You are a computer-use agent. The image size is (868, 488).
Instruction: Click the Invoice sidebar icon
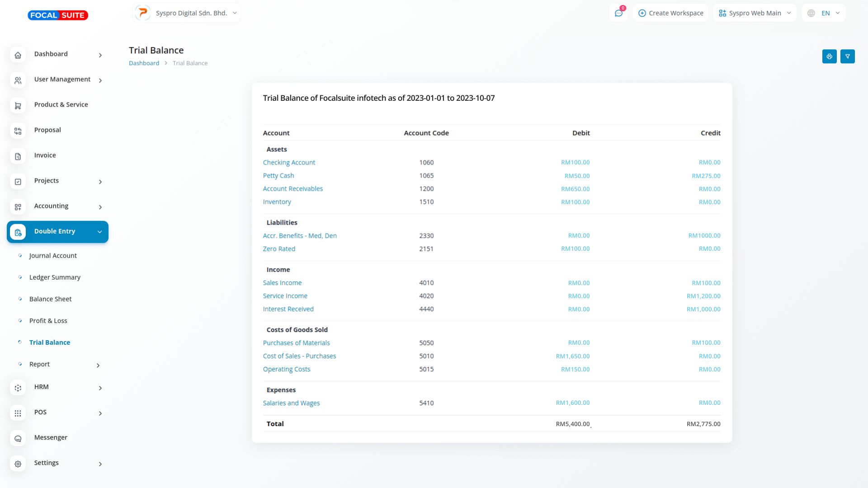click(x=18, y=156)
